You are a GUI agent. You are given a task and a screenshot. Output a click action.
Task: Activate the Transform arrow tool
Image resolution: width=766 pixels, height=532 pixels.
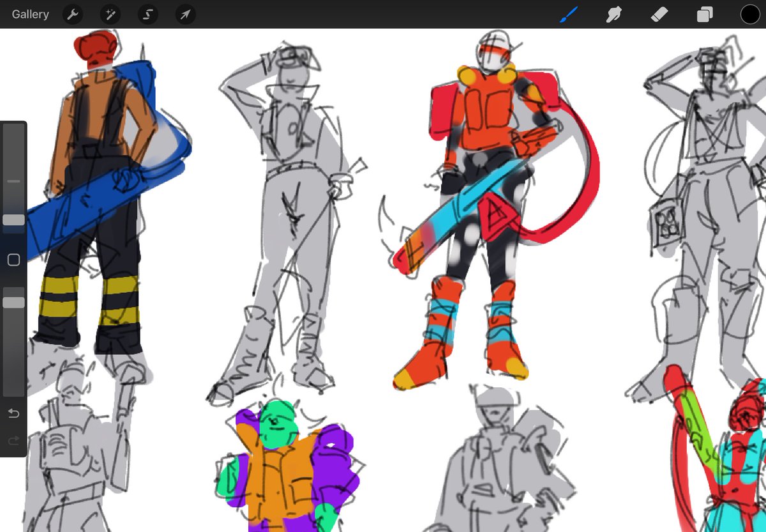(186, 14)
